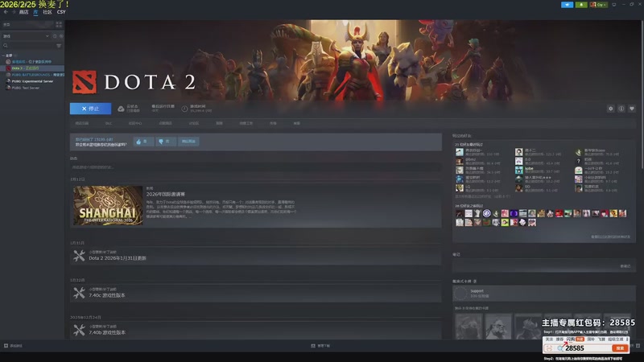Click wrench icon beside the January 31 update
This screenshot has width=644, height=362.
click(79, 256)
